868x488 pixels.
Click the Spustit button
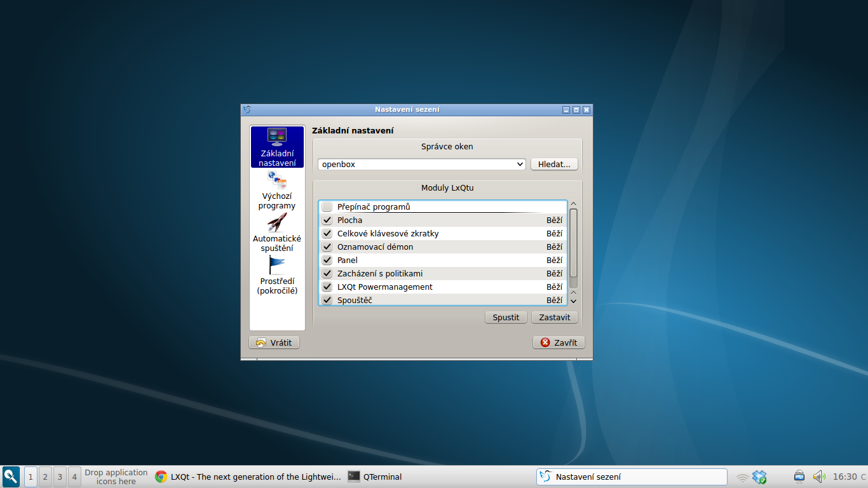pos(506,317)
